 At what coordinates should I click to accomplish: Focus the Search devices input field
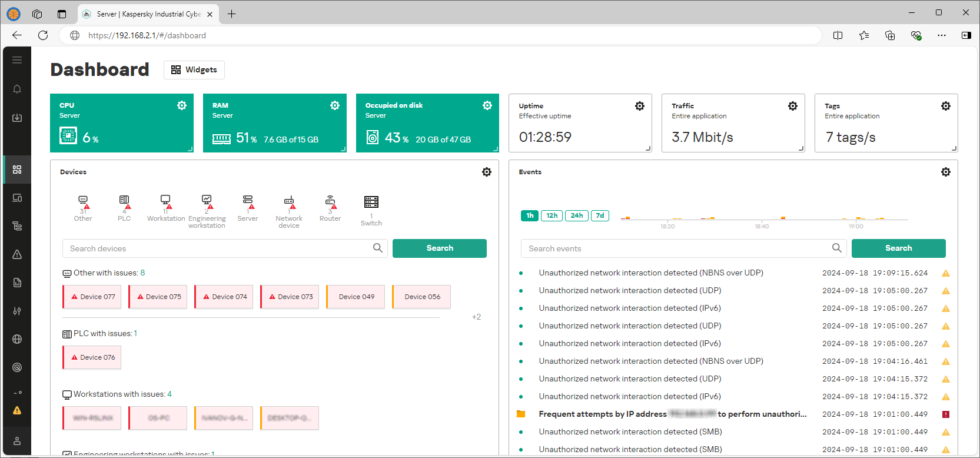[218, 248]
